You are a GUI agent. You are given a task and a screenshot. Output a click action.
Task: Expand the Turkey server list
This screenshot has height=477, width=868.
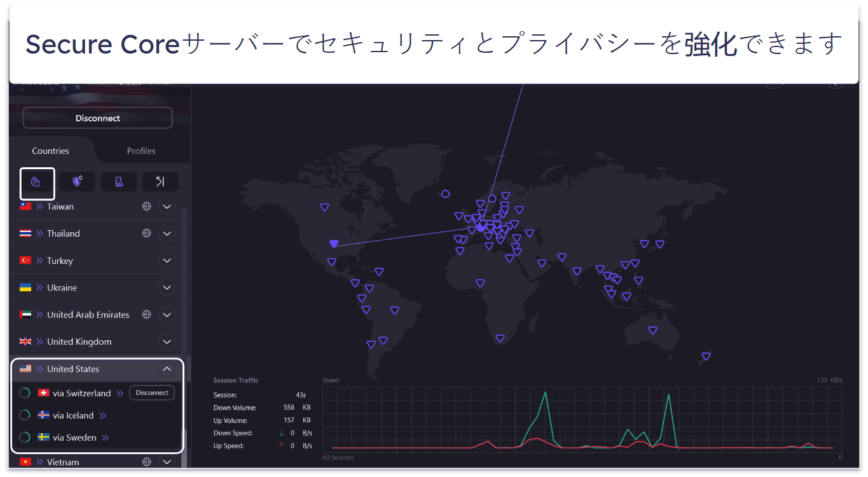tap(167, 261)
